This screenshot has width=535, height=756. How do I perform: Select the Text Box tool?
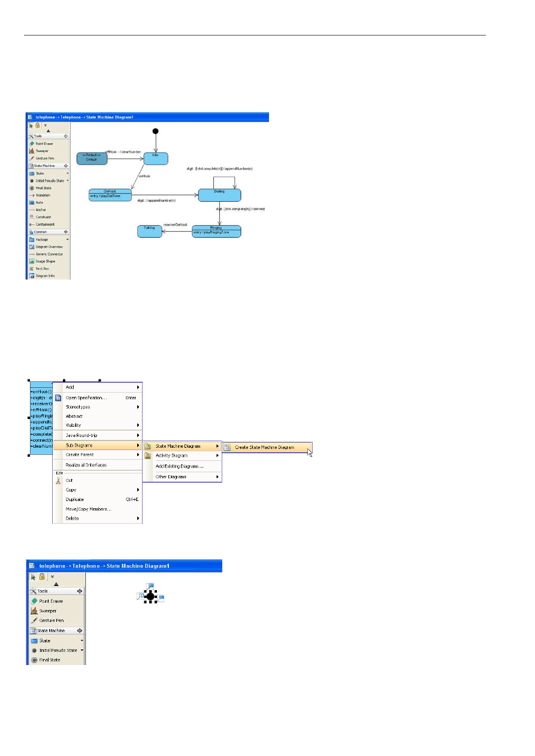click(x=42, y=268)
